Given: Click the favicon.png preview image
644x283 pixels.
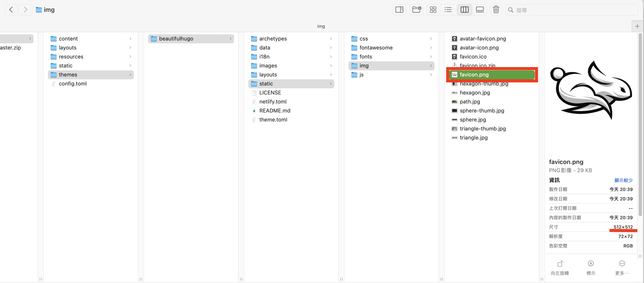Looking at the screenshot, I should [591, 90].
